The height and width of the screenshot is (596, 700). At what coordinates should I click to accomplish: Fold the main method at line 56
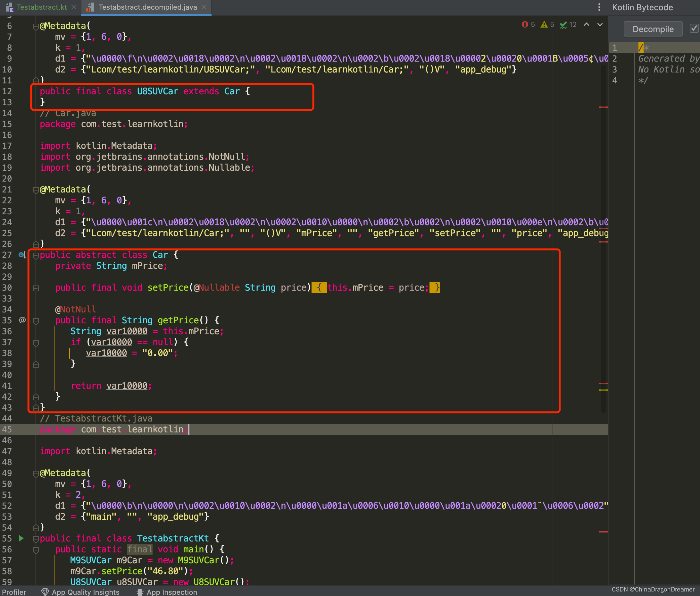(x=36, y=550)
